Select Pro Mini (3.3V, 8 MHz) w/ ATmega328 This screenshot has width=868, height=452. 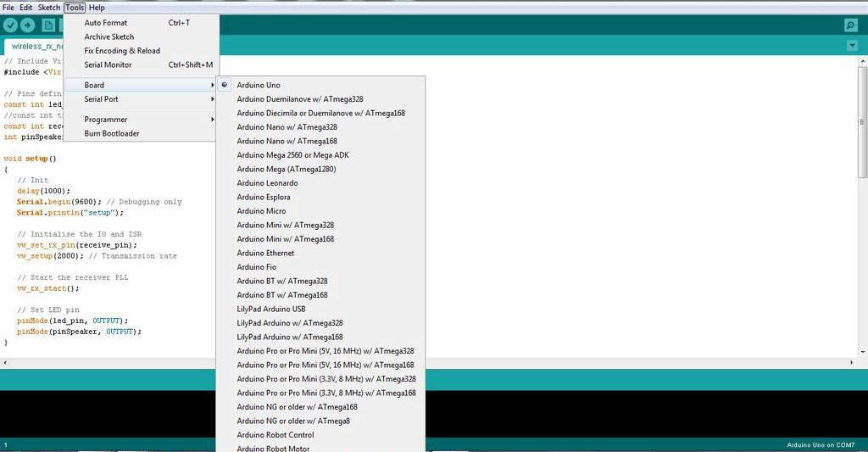point(320,379)
